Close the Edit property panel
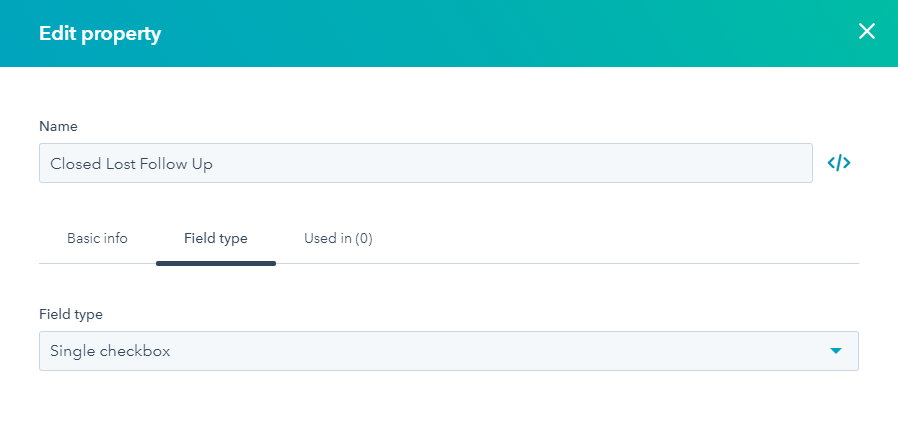The height and width of the screenshot is (442, 898). click(x=866, y=32)
